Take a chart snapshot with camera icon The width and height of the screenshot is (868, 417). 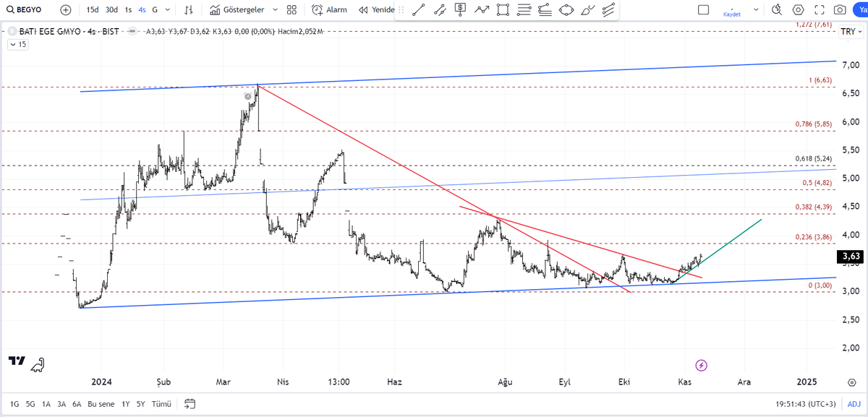[x=840, y=10]
